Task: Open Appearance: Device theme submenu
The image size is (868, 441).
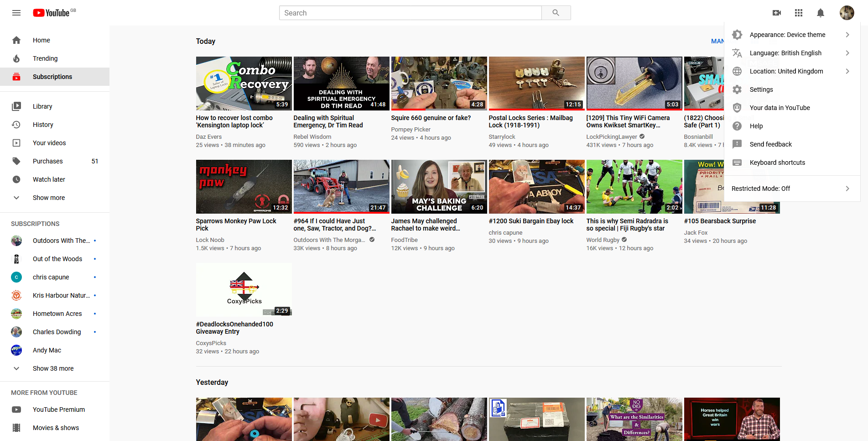Action: (792, 35)
